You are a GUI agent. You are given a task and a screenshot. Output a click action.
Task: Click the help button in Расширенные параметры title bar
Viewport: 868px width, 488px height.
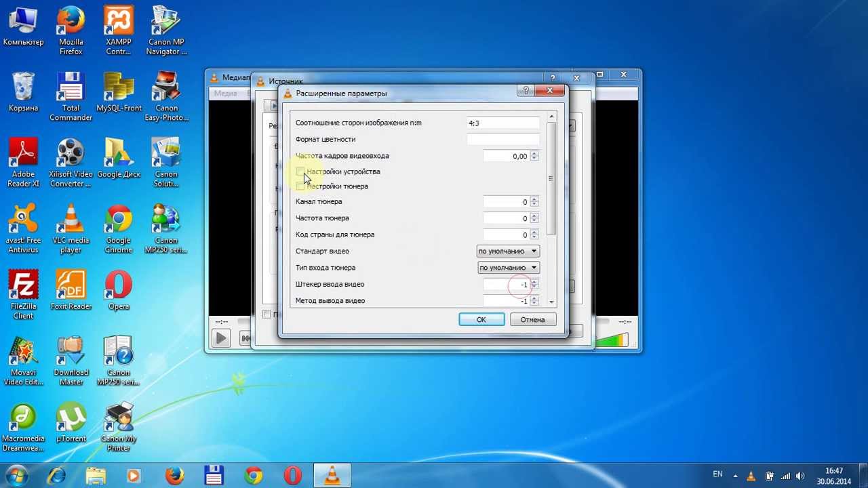click(526, 91)
